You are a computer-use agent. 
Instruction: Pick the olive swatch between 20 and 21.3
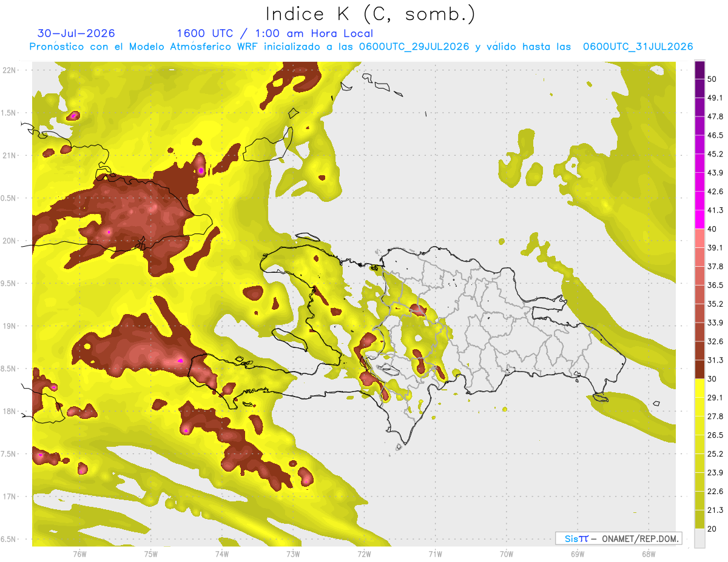699,519
